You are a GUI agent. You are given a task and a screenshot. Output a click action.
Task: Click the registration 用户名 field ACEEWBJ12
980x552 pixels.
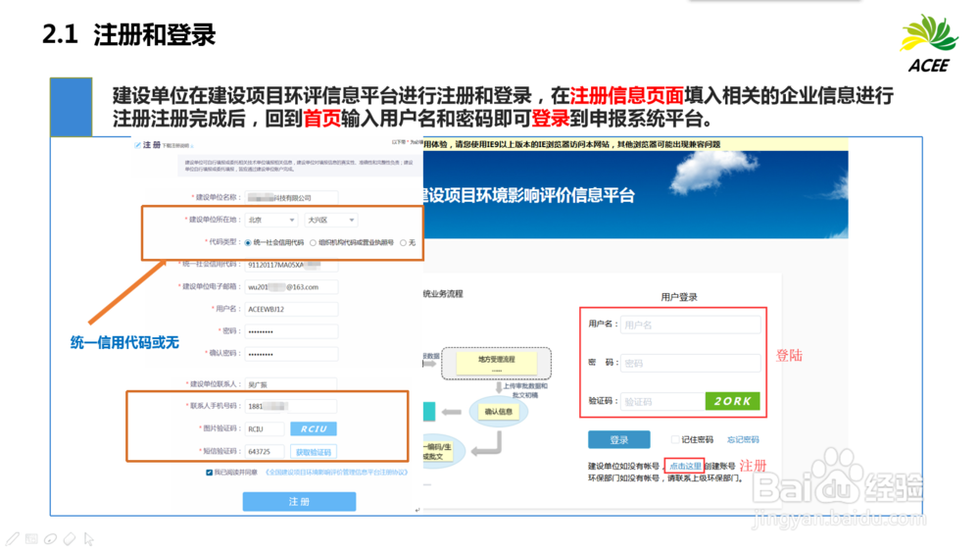tap(291, 309)
